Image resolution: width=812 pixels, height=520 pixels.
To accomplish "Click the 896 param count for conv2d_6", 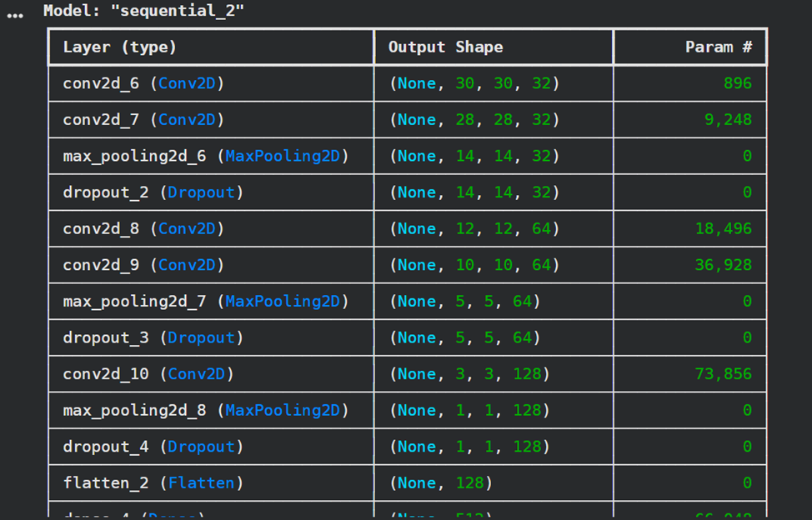I will pyautogui.click(x=737, y=83).
